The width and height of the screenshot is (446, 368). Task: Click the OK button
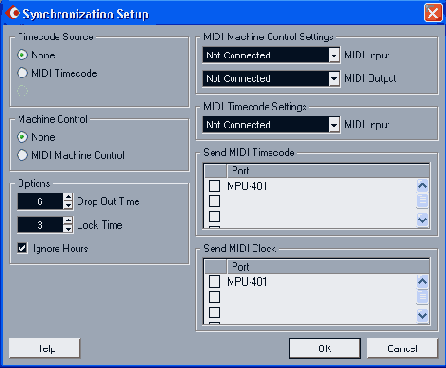click(325, 349)
